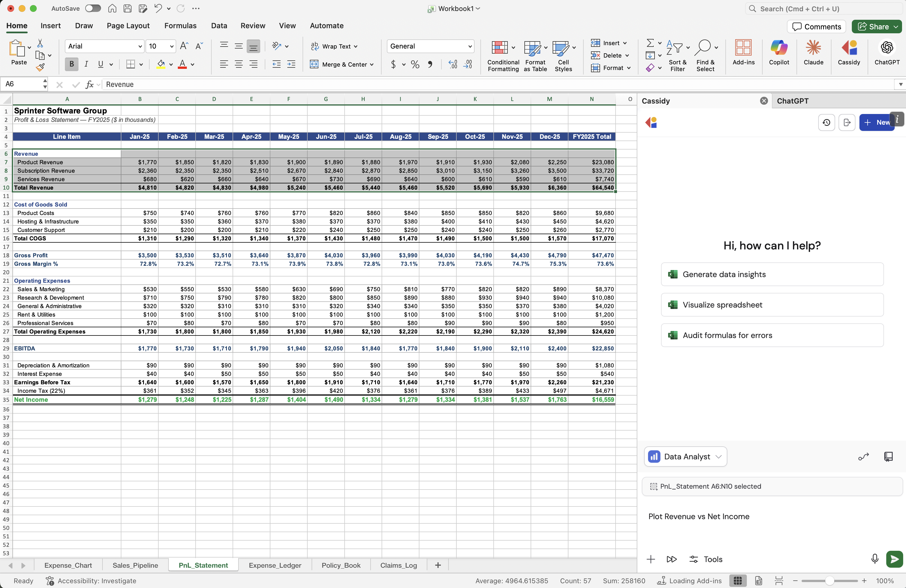The width and height of the screenshot is (906, 588).
Task: Click the fast-forward icon in Cassidy input
Action: click(x=671, y=559)
